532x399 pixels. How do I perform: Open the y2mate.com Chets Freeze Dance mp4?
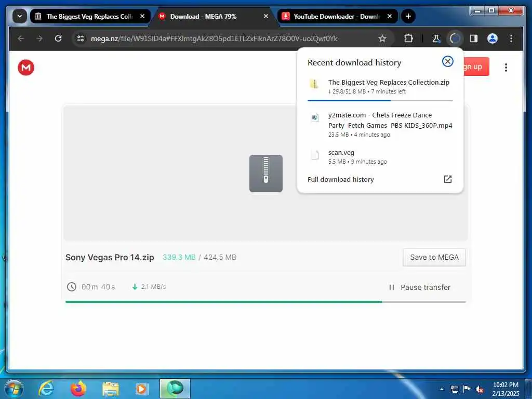[x=380, y=124]
